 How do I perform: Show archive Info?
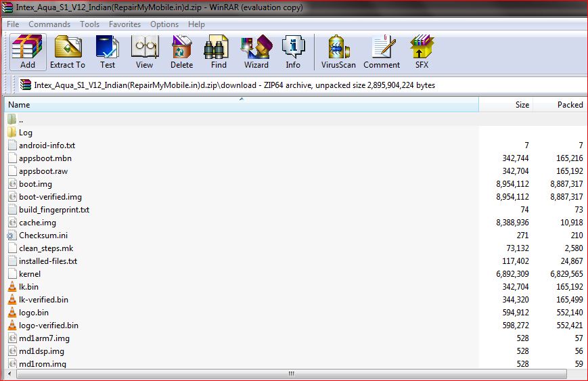(x=293, y=51)
